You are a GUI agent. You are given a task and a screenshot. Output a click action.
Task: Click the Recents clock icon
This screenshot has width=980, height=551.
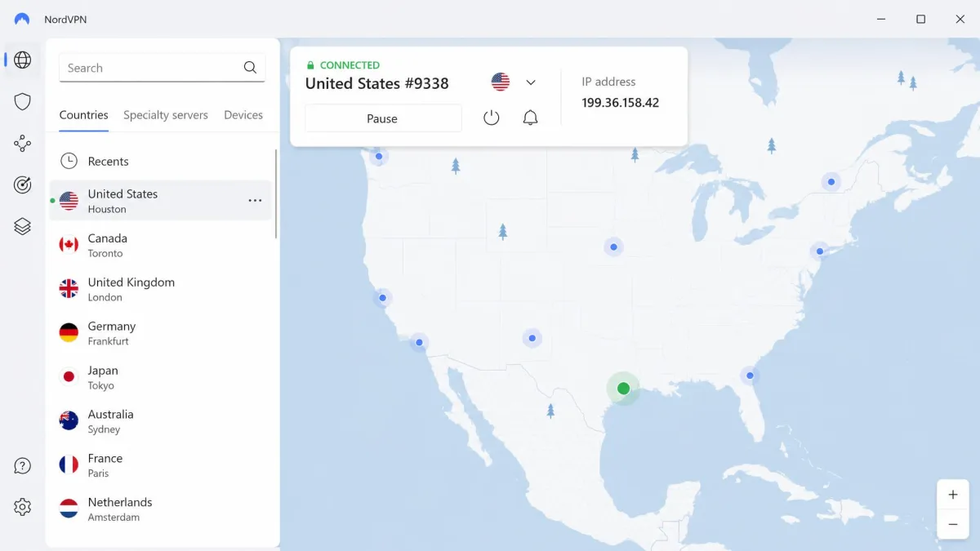[x=69, y=161]
